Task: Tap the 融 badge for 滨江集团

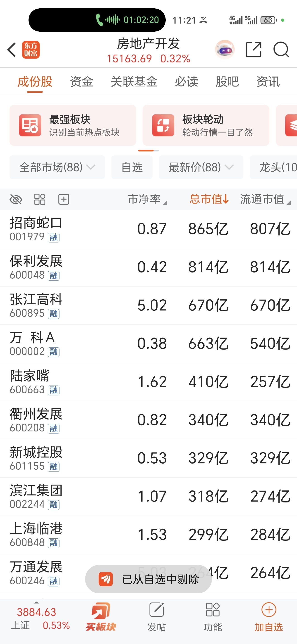Action: 54,505
